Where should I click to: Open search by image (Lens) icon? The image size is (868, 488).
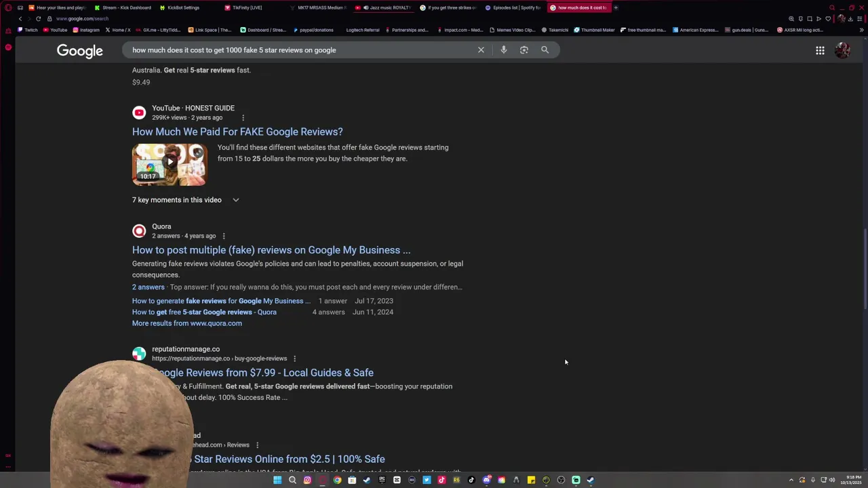[524, 49]
